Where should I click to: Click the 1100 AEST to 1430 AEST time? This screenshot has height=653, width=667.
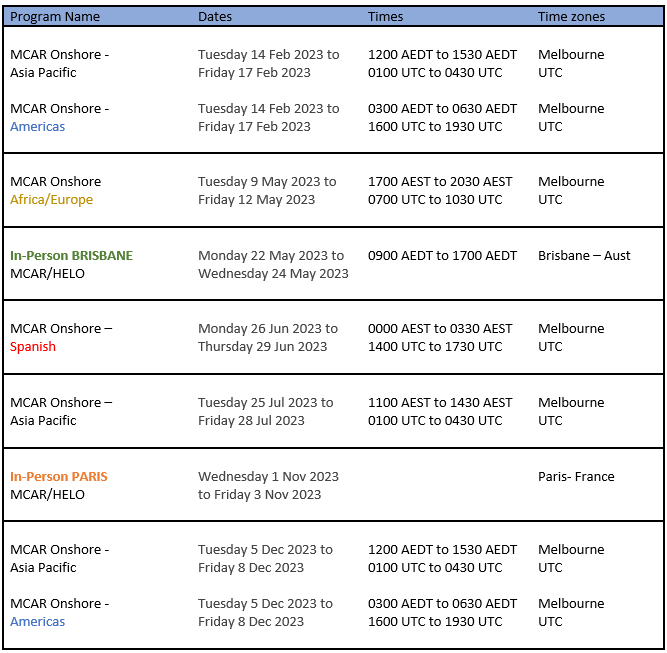tap(440, 402)
